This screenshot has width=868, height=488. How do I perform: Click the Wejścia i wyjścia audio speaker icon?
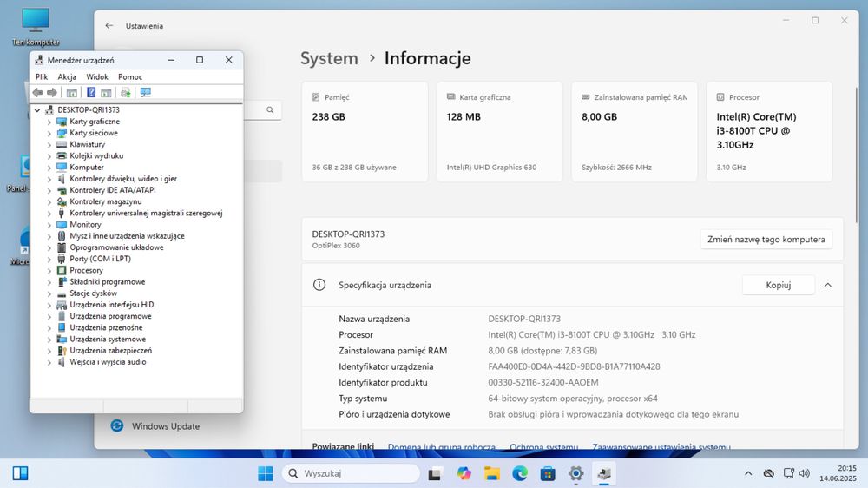pyautogui.click(x=62, y=362)
